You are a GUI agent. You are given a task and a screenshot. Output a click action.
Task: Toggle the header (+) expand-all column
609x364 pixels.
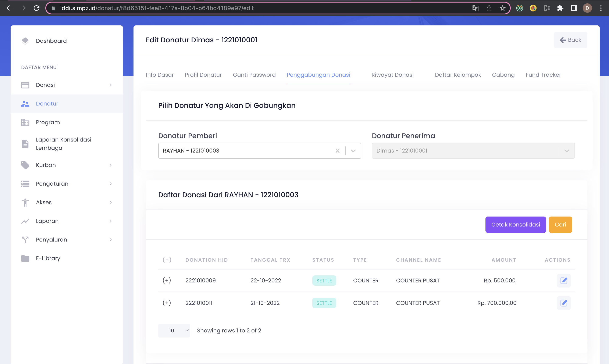coord(167,260)
